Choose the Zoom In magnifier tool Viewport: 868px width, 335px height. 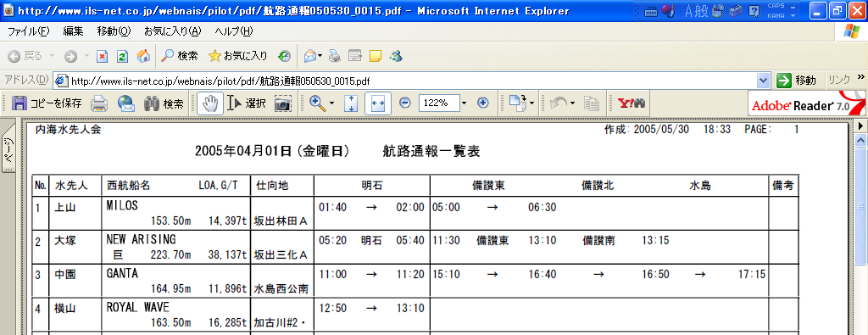click(x=317, y=103)
